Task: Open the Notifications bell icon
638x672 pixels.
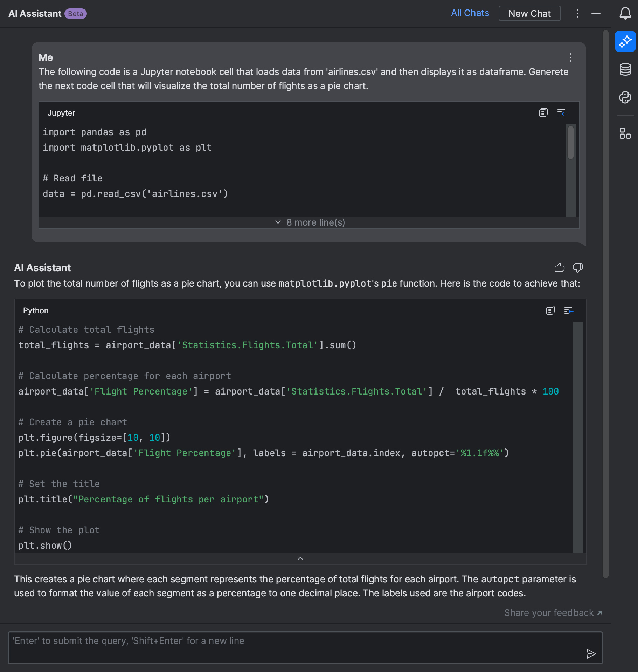Action: point(625,14)
